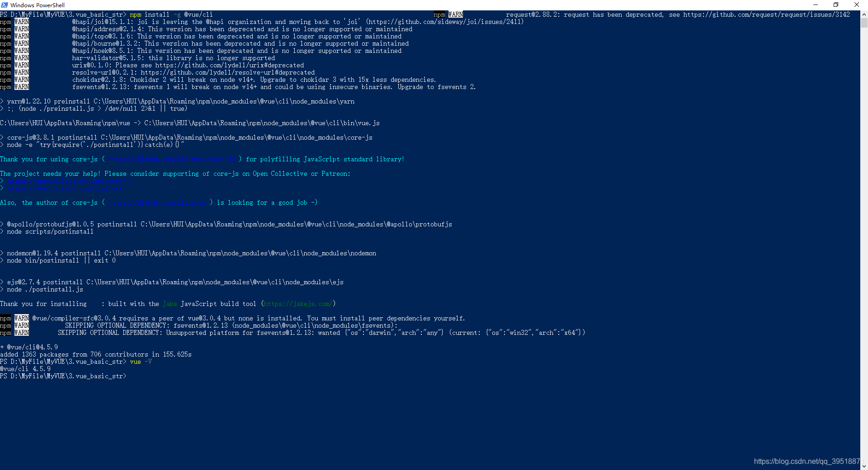Image resolution: width=868 pixels, height=470 pixels.
Task: Click the scrollbar down arrow
Action: pos(864,466)
